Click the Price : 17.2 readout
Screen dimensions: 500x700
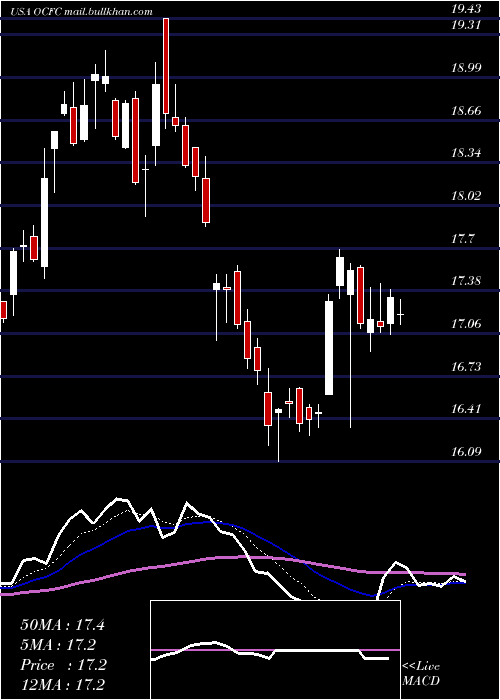point(63,665)
